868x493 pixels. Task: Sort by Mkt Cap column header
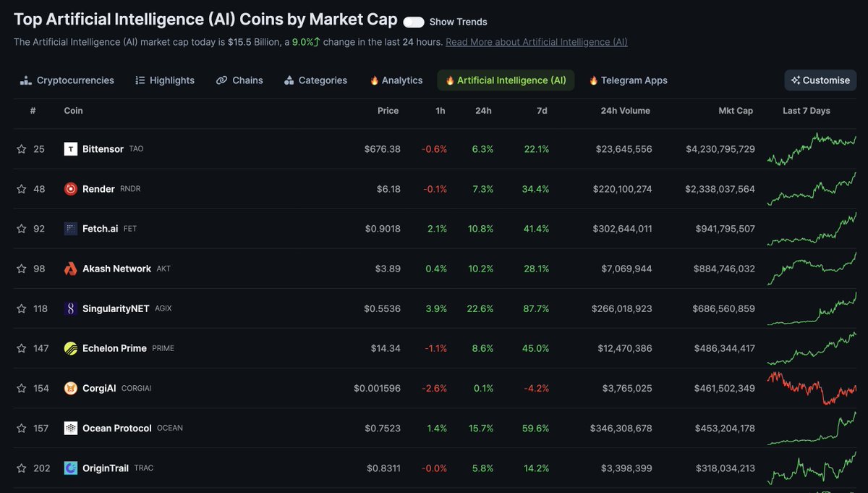[736, 111]
